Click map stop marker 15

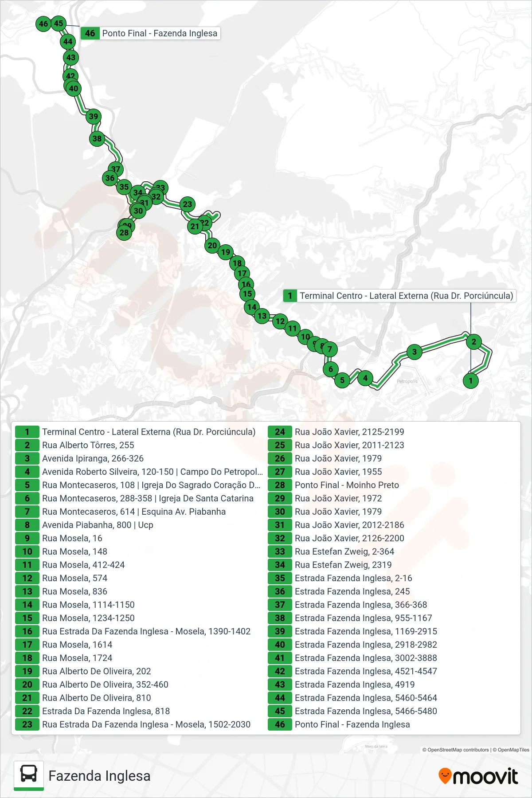click(x=247, y=293)
